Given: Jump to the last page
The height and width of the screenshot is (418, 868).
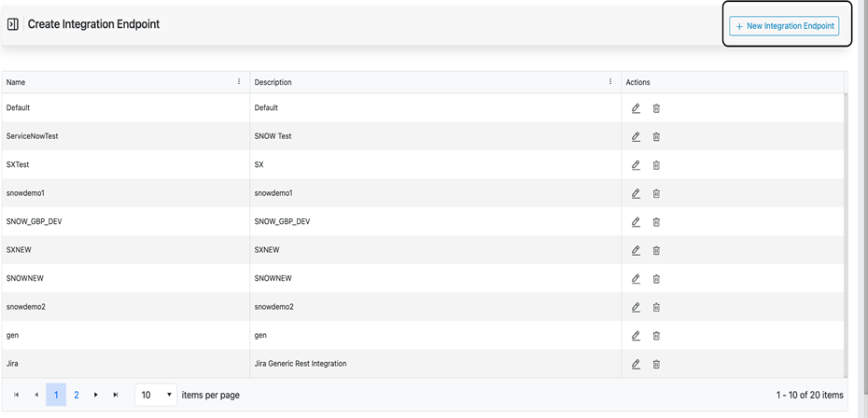Looking at the screenshot, I should 116,395.
